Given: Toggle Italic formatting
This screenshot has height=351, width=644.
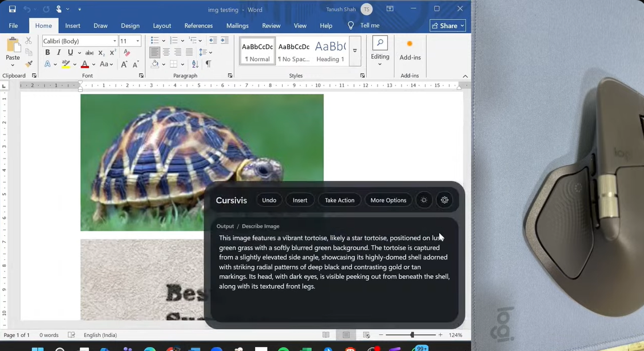Looking at the screenshot, I should tap(59, 53).
